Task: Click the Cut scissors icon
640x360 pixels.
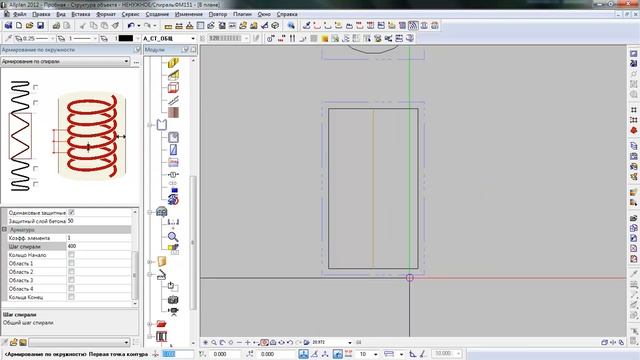Action: [82, 25]
